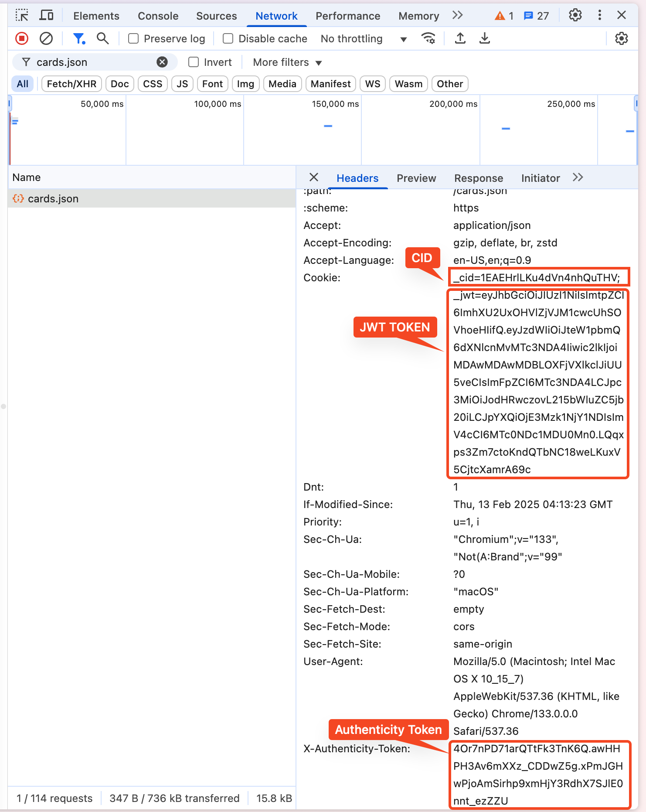646x812 pixels.
Task: Clear the cards.json filter text
Action: (x=162, y=62)
